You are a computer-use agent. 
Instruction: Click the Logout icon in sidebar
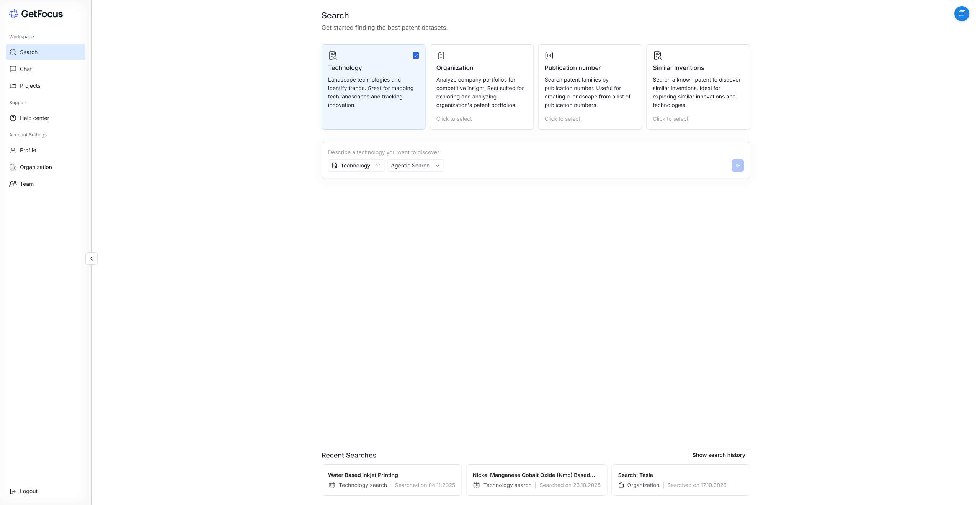click(x=13, y=491)
